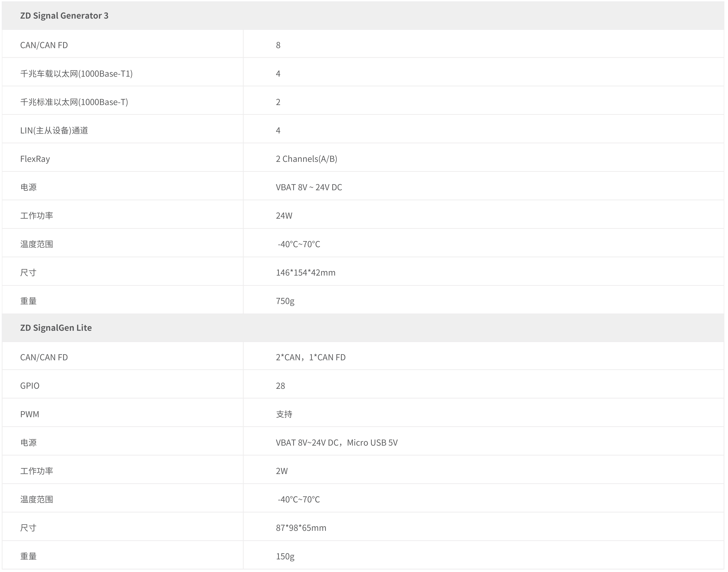
Task: Click the CAN/CAN FD value 8
Action: pos(278,46)
